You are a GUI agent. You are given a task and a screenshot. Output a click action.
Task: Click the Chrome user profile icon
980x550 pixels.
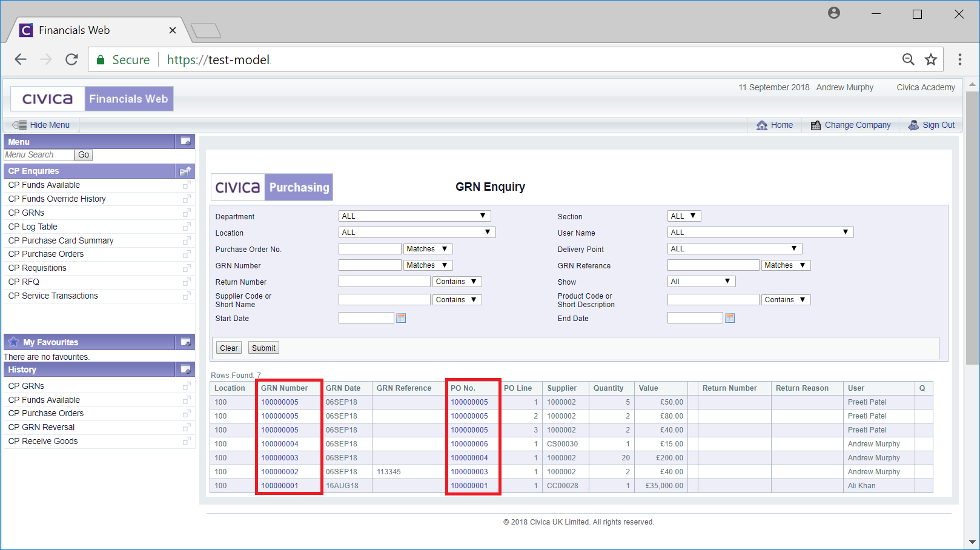pos(834,13)
